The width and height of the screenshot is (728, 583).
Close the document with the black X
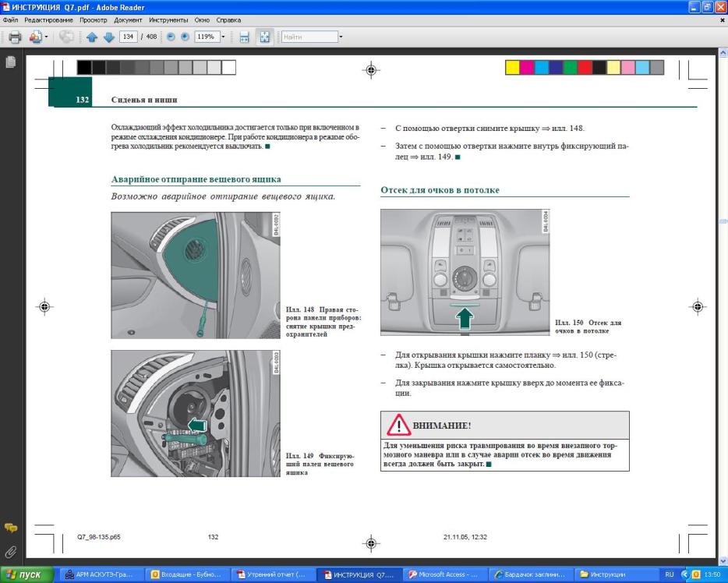723,20
